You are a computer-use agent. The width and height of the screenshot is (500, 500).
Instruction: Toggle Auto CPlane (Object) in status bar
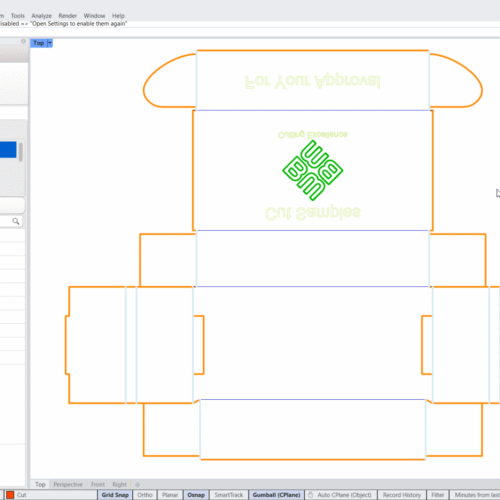point(344,495)
